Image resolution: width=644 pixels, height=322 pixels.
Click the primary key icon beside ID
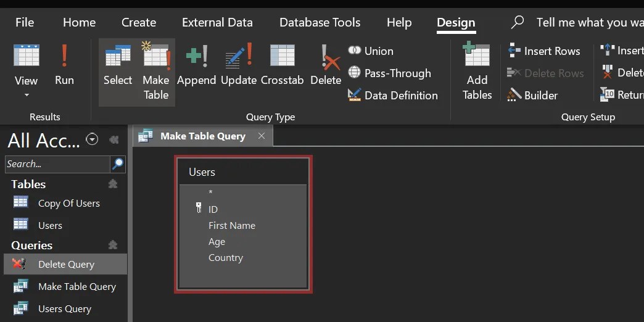pos(199,208)
